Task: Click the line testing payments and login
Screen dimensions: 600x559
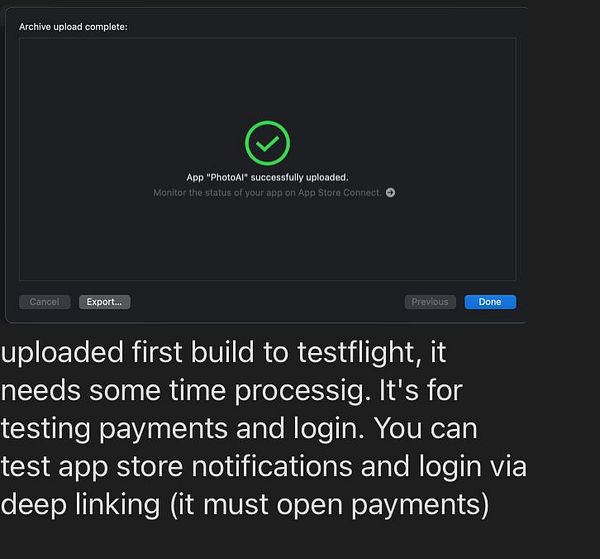Action: [239, 429]
